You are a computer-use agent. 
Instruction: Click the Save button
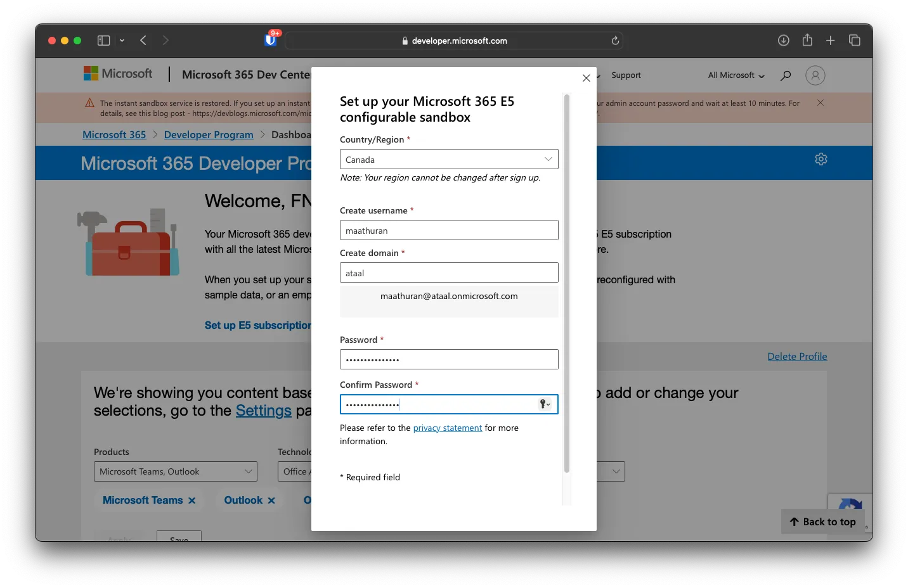[x=179, y=536]
